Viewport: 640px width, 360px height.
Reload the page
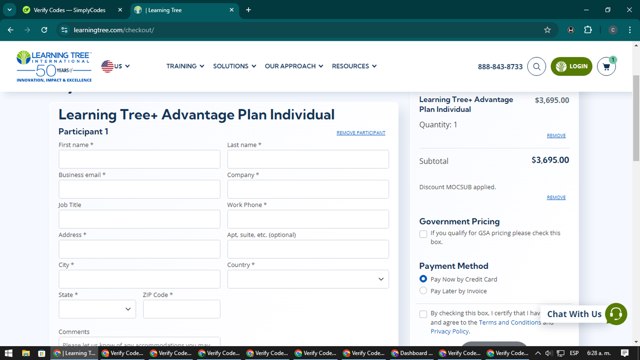click(44, 30)
